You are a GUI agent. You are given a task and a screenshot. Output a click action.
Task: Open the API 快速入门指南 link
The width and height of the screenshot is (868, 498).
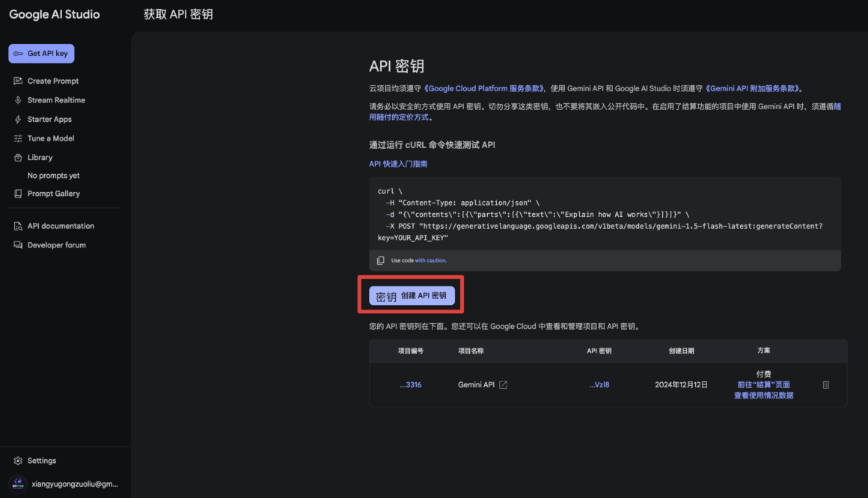click(x=398, y=164)
